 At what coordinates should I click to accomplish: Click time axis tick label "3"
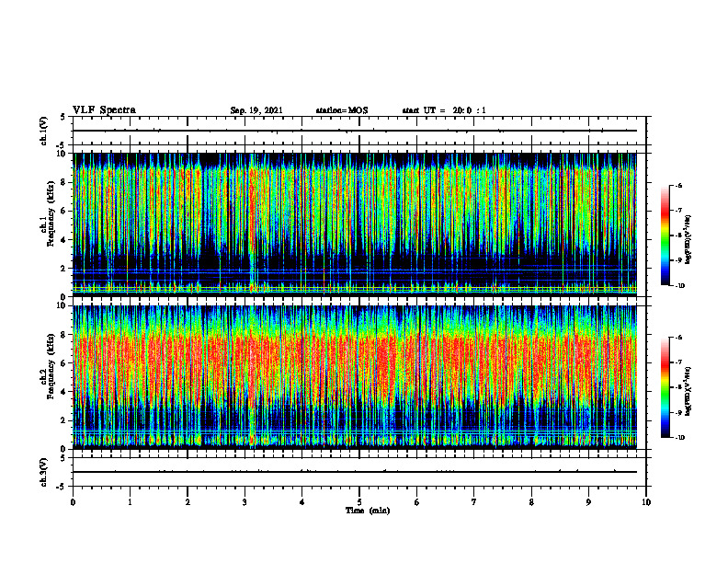245,502
